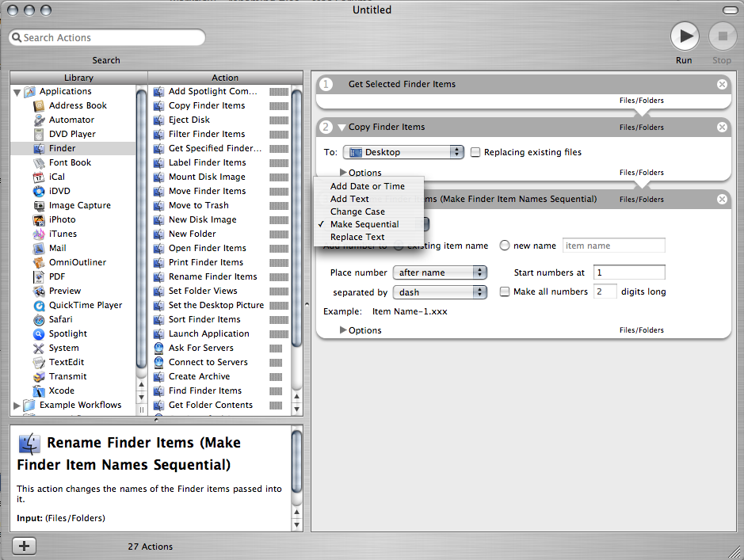744x560 pixels.
Task: Click the digits long number field
Action: coord(605,291)
